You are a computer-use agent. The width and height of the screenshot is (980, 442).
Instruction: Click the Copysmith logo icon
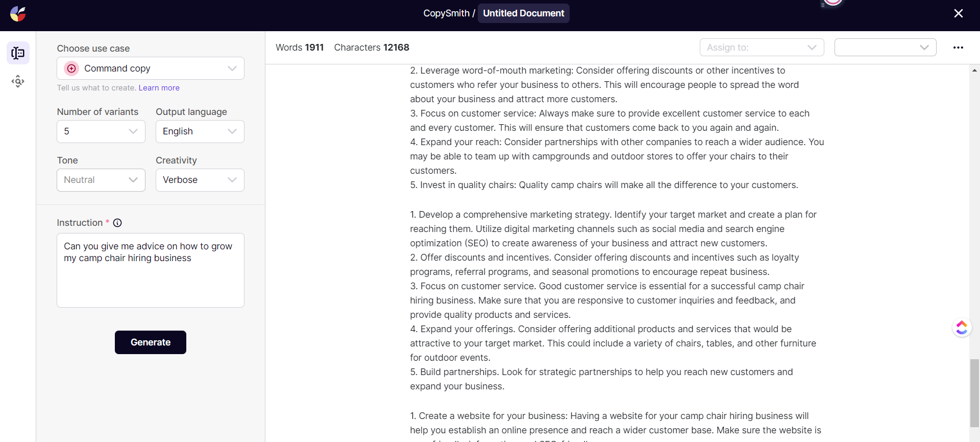pyautogui.click(x=18, y=14)
